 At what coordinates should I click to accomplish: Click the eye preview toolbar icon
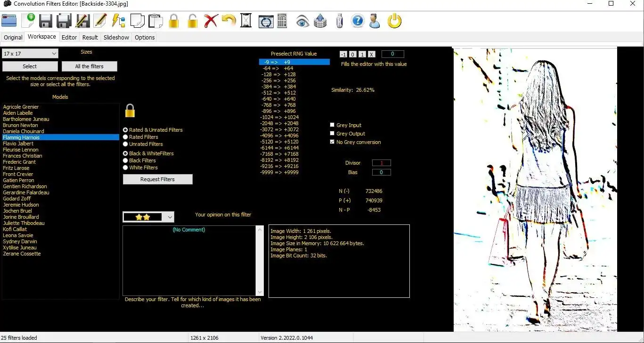pos(302,21)
